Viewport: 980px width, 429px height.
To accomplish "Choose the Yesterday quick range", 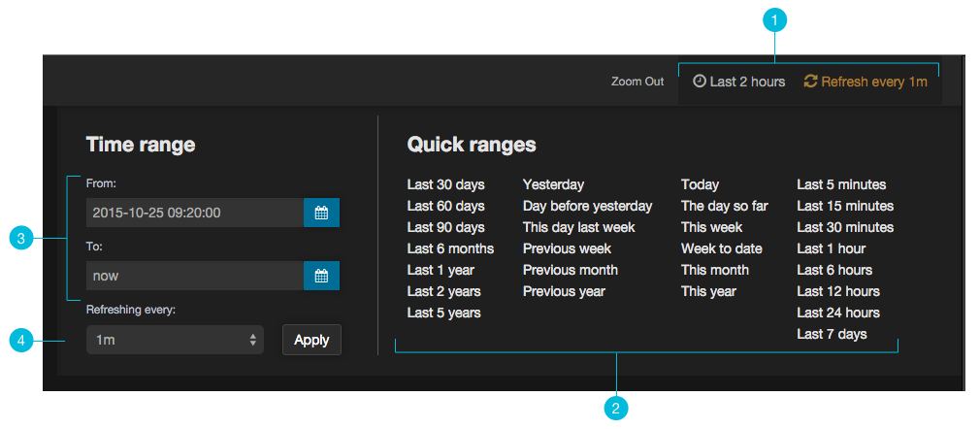I will pos(553,184).
